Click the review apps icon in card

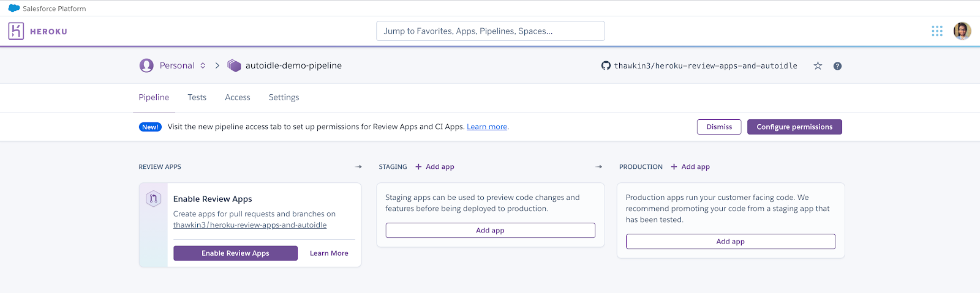point(154,198)
